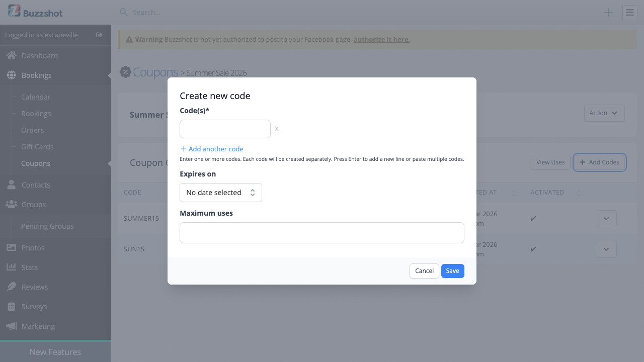Toggle activation checkmark for SUN15
Viewport: 644px width, 362px height.
[x=533, y=249]
